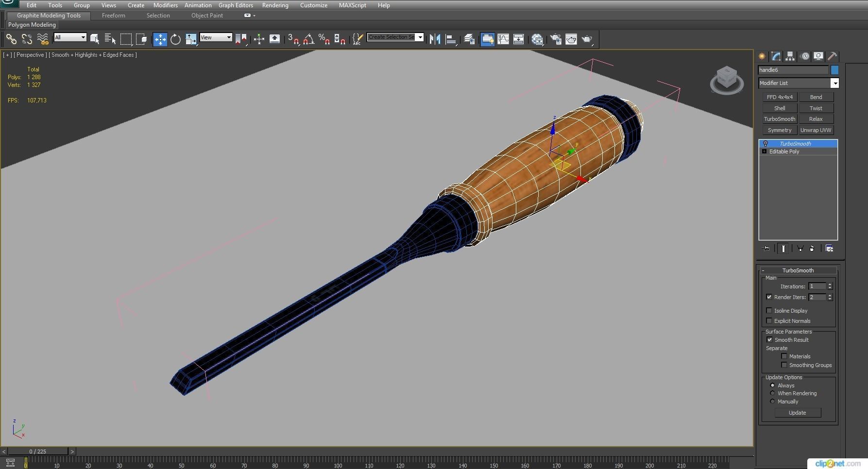Open Schematic View icon
The image size is (868, 469).
coord(519,39)
